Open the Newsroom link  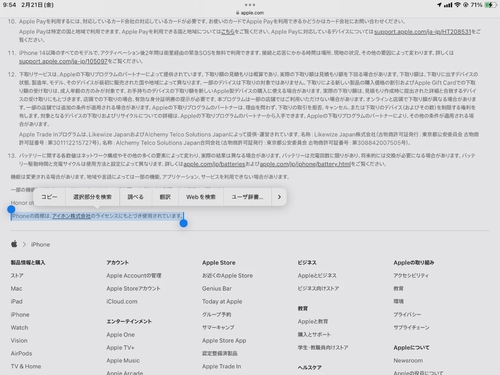click(408, 361)
